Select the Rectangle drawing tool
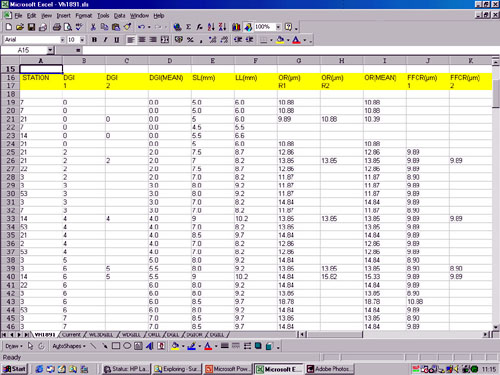Image resolution: width=500 pixels, height=375 pixels. [x=116, y=346]
